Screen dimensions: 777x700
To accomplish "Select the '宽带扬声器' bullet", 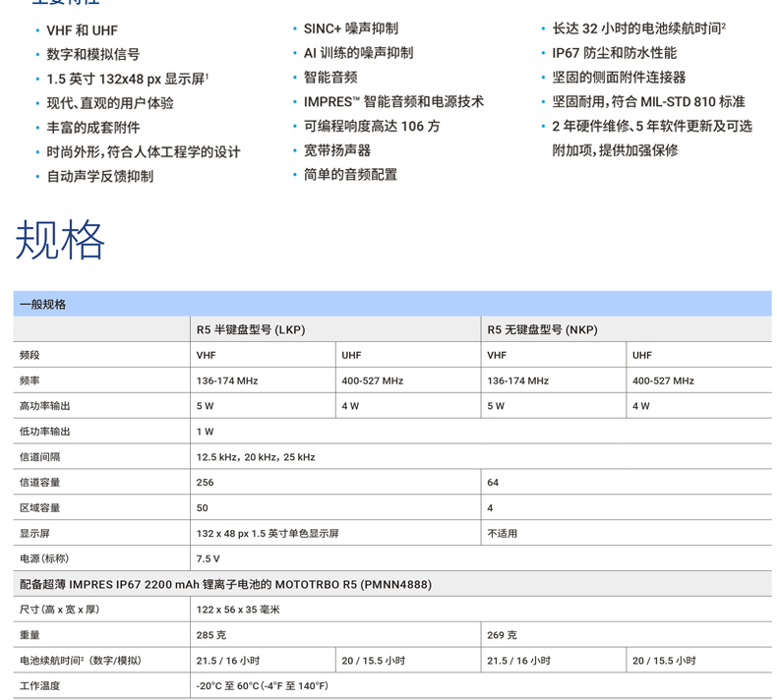I will click(x=337, y=150).
